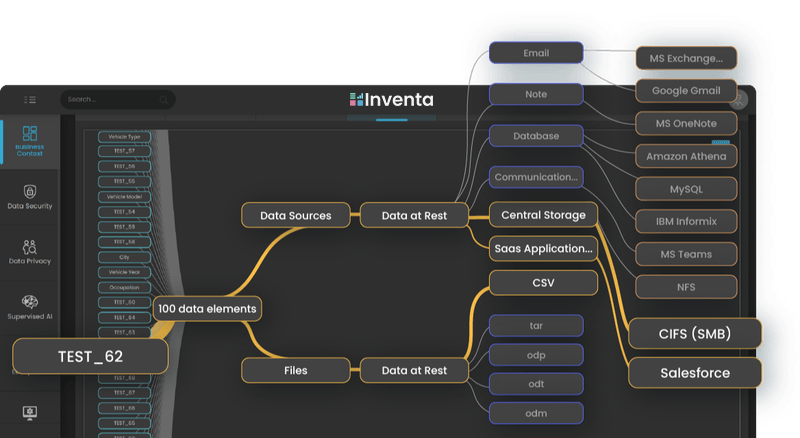Select the TEST_56 data element

pos(124,166)
